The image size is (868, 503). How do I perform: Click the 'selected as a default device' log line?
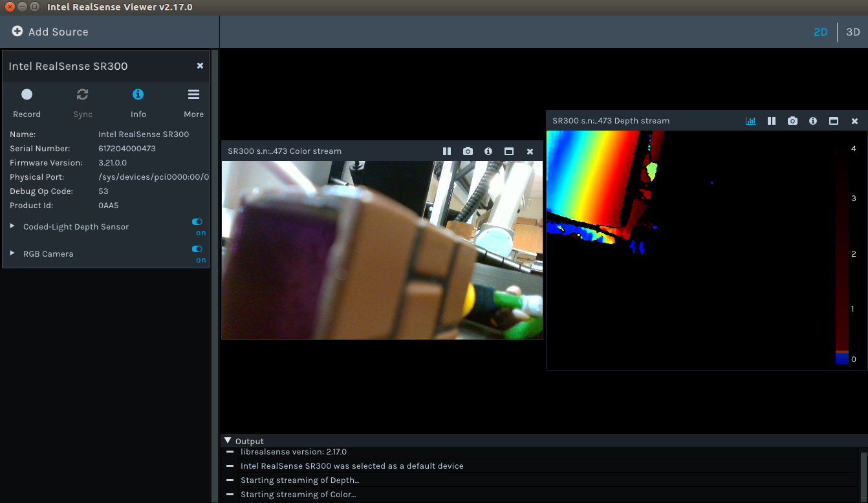tap(352, 466)
